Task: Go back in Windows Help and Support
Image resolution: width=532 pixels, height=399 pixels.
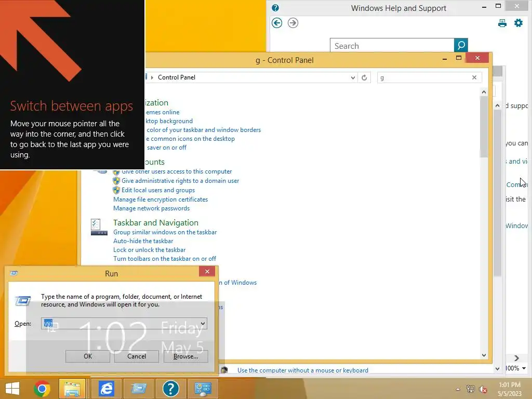Action: (x=277, y=23)
